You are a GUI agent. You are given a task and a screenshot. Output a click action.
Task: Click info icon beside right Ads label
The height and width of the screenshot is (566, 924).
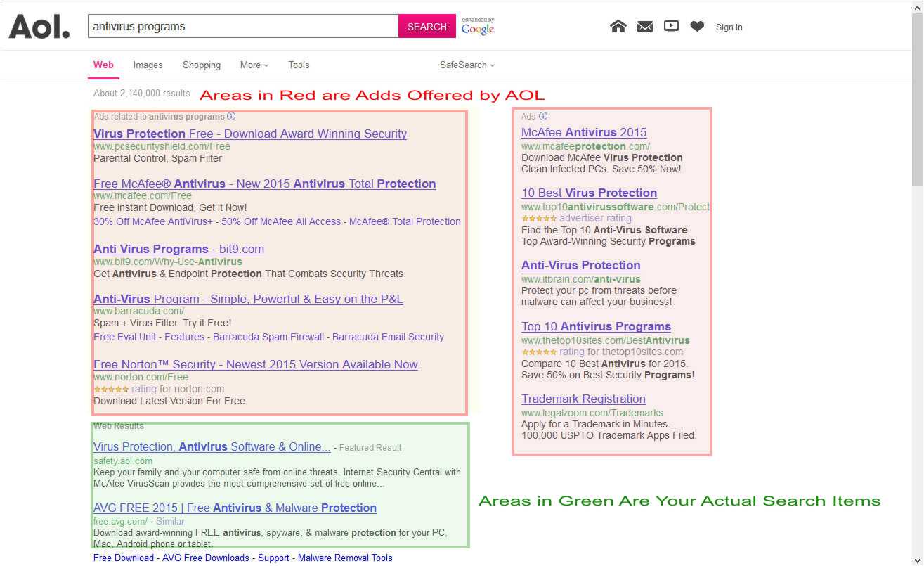tap(543, 116)
